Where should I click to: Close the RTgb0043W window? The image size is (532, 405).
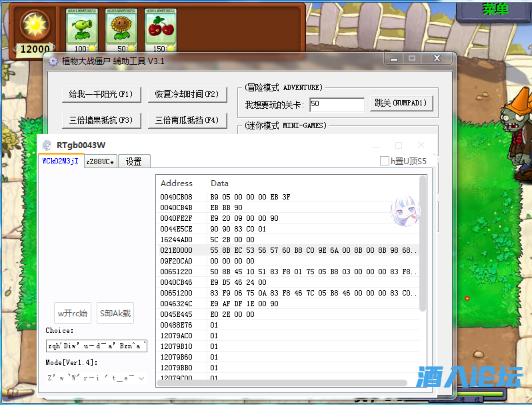tap(421, 145)
